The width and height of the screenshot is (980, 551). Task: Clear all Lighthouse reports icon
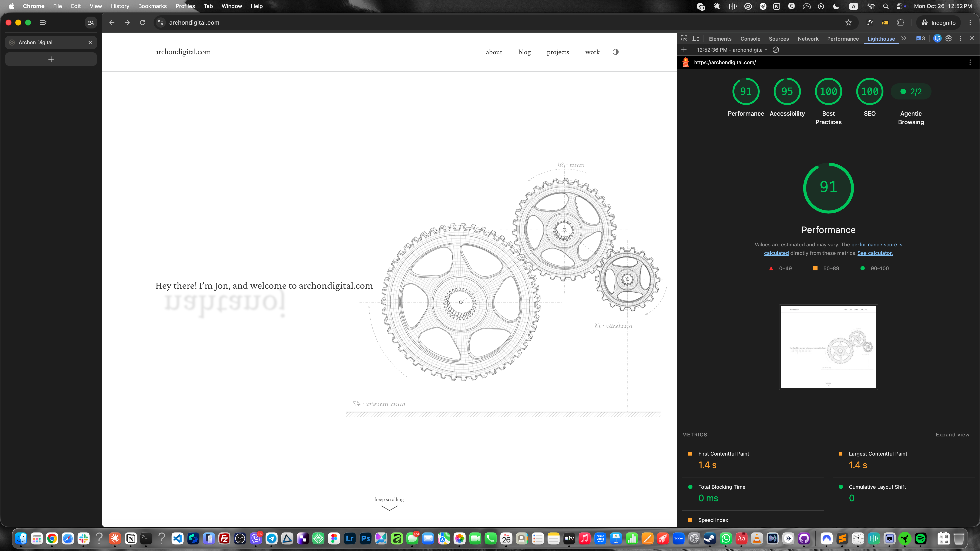[x=776, y=50]
